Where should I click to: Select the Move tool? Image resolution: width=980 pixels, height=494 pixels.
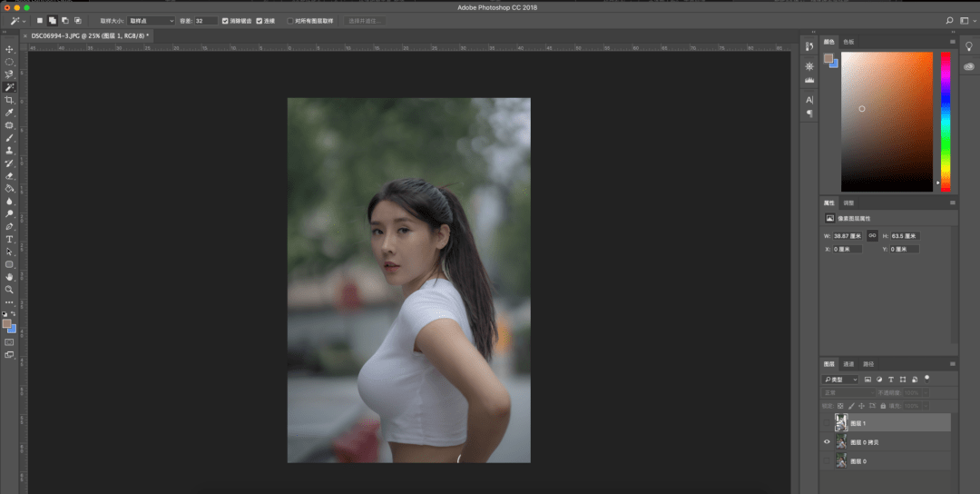9,49
